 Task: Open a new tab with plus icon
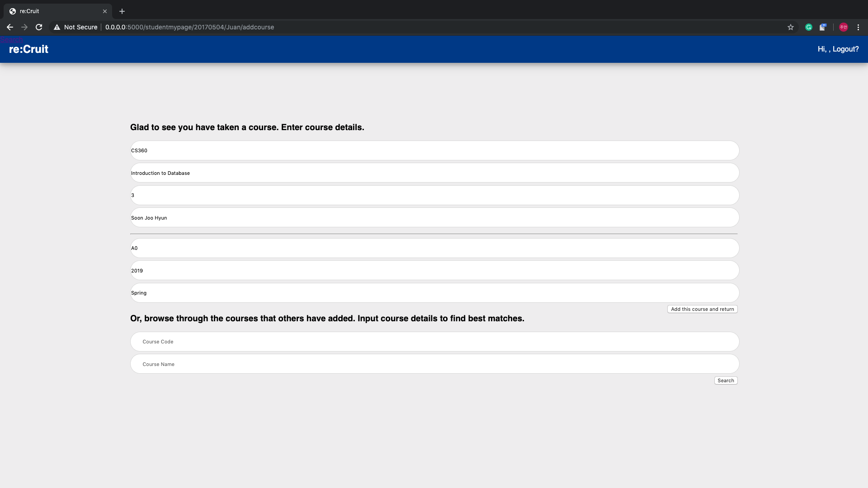[x=122, y=11]
